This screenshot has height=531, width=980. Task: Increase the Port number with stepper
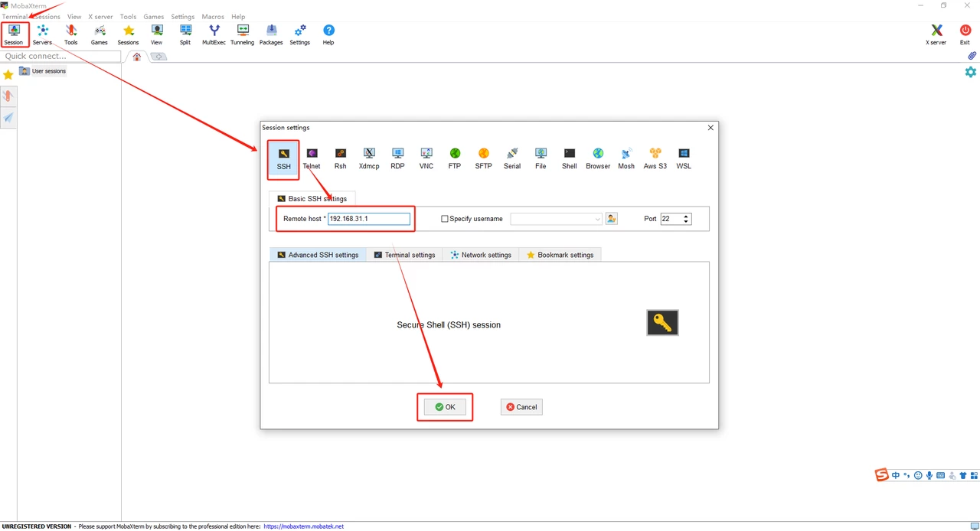tap(686, 216)
